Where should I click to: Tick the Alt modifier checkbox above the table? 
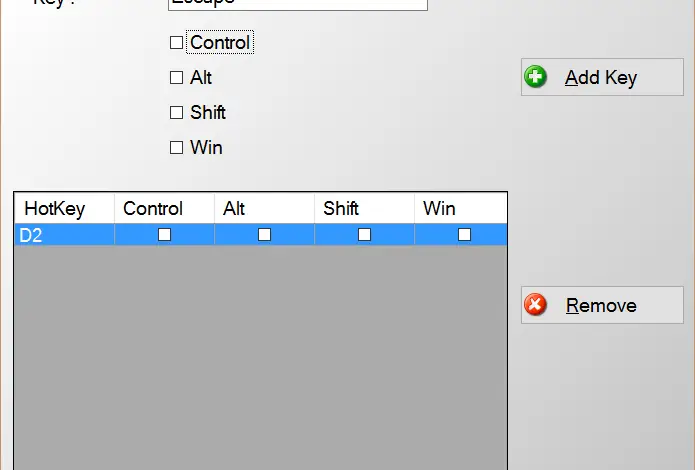(x=177, y=78)
